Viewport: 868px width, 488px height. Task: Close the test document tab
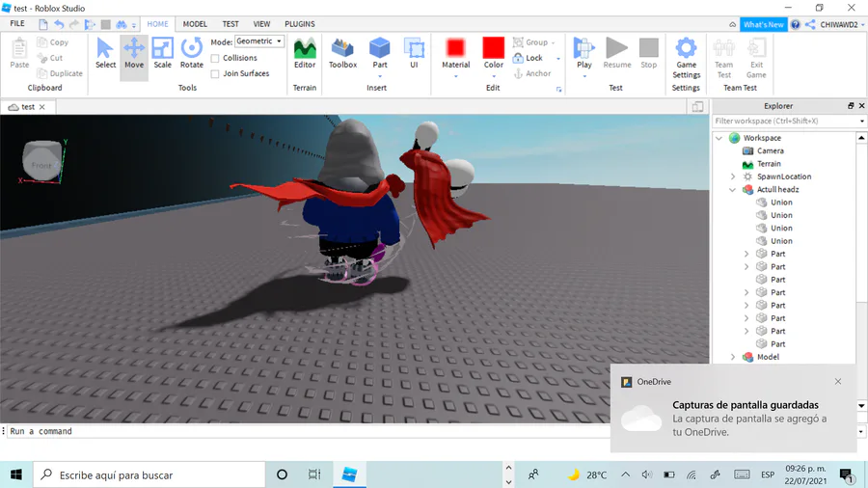[x=42, y=107]
